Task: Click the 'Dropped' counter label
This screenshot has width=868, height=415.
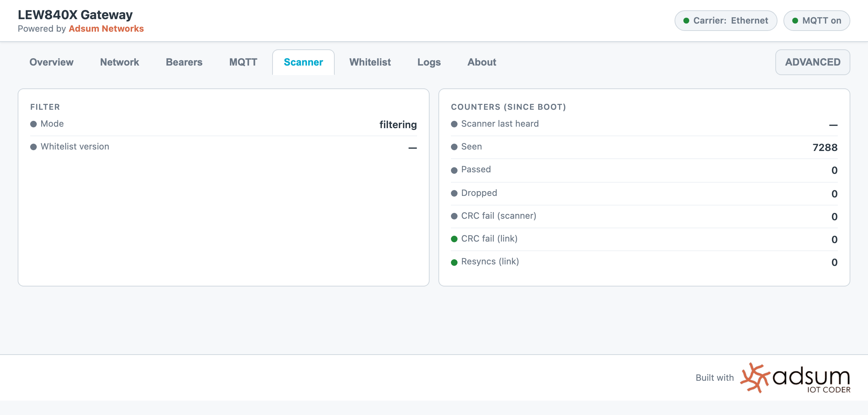Action: point(479,193)
